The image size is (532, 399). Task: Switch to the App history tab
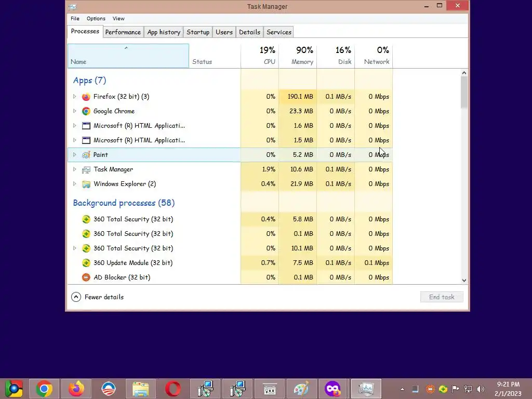164,32
